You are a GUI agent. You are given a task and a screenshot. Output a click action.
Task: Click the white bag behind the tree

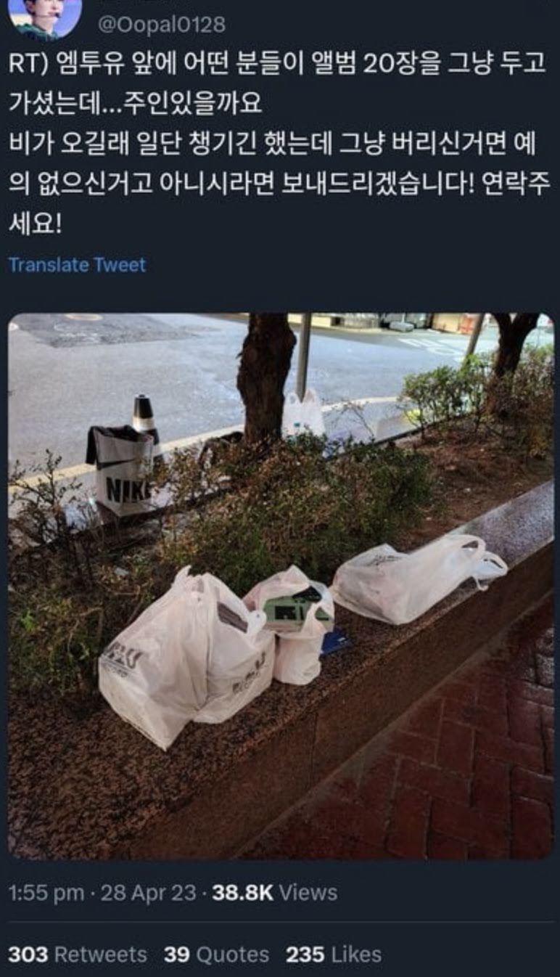click(303, 412)
